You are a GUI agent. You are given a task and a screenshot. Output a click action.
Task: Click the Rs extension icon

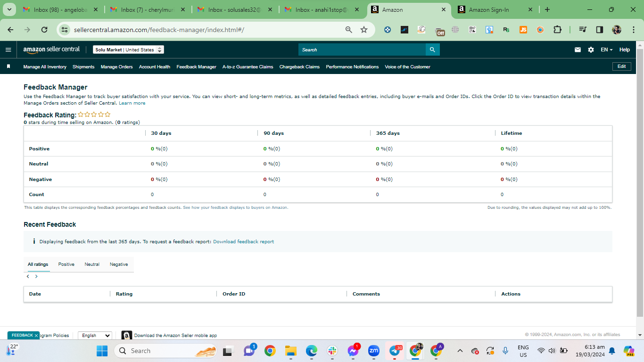(x=506, y=30)
